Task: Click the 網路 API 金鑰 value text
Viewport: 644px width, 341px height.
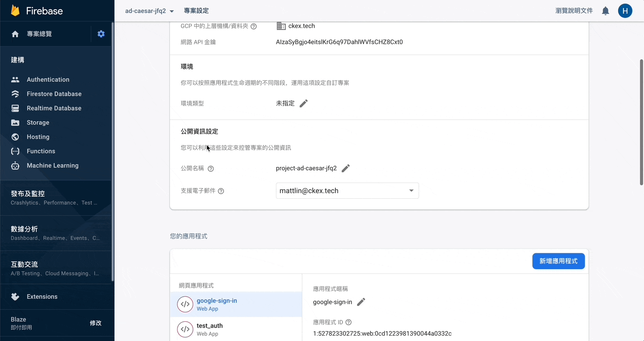Action: pyautogui.click(x=339, y=42)
